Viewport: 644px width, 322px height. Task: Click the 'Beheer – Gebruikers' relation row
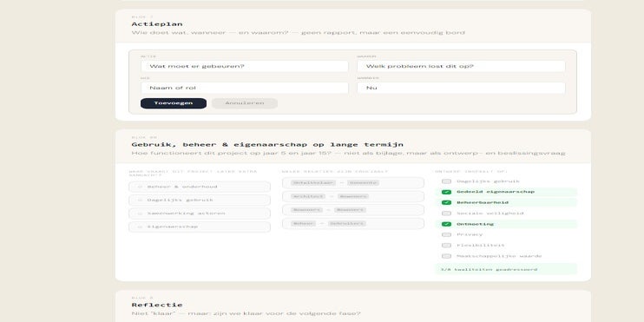coord(353,223)
